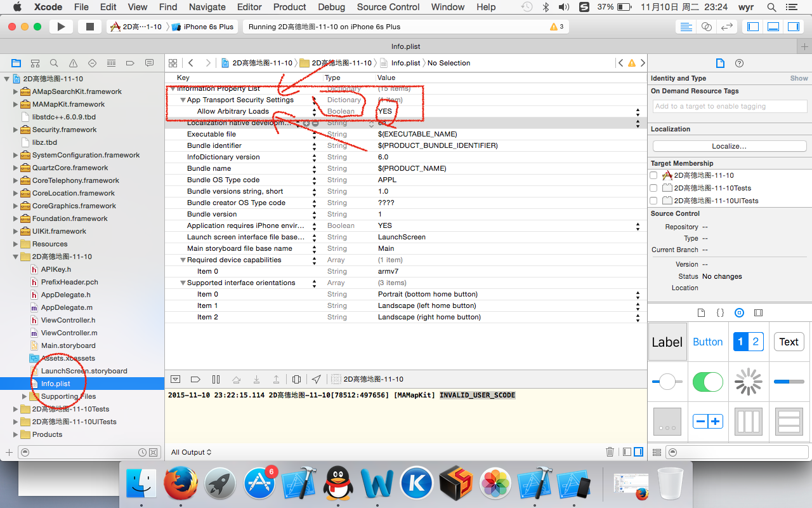Viewport: 812px width, 508px height.
Task: Show the Project navigator folder icon
Action: click(16, 63)
